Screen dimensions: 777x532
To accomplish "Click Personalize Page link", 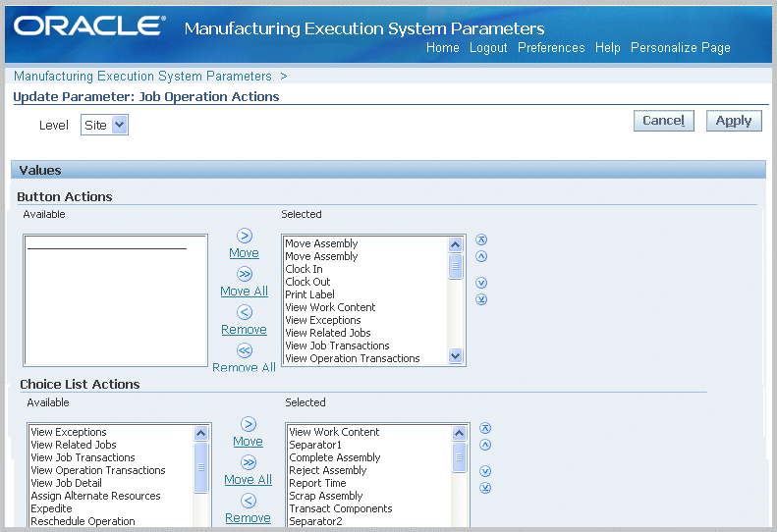I will [x=681, y=47].
